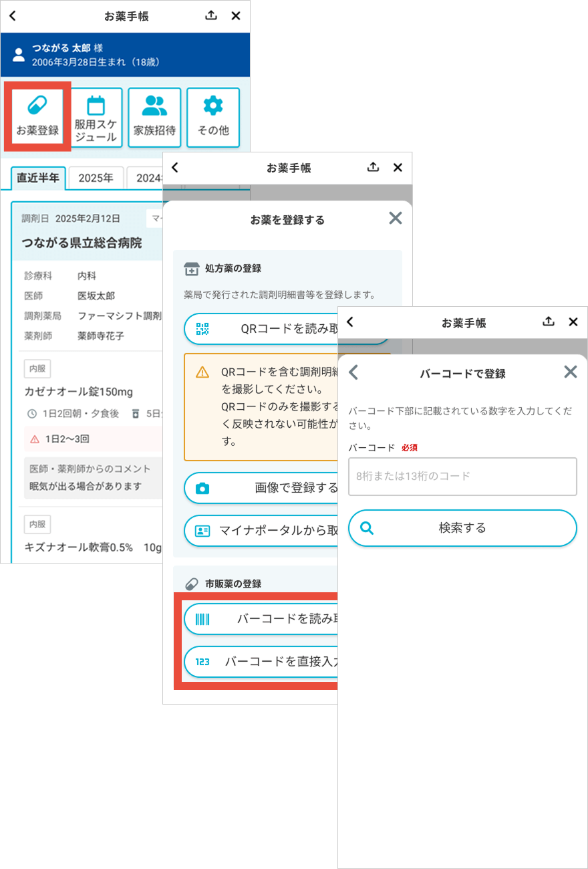Tap 画像で登録する camera button
The height and width of the screenshot is (869, 588).
point(261,488)
